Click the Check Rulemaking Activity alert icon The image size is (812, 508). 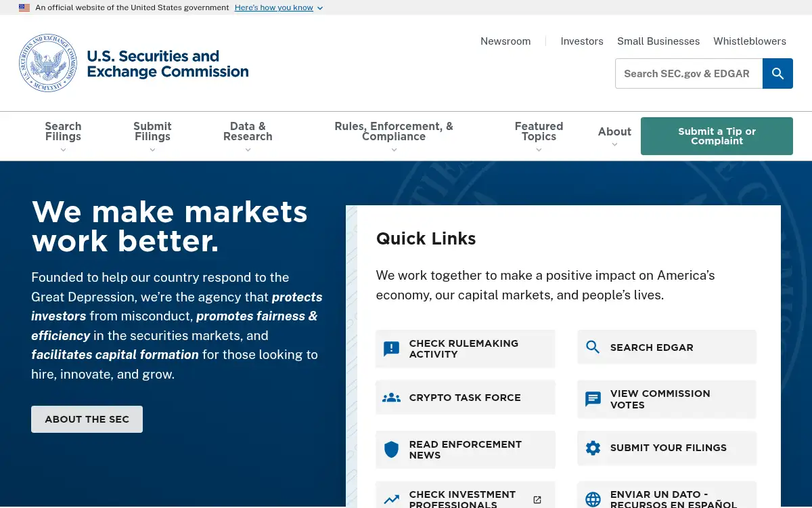391,349
